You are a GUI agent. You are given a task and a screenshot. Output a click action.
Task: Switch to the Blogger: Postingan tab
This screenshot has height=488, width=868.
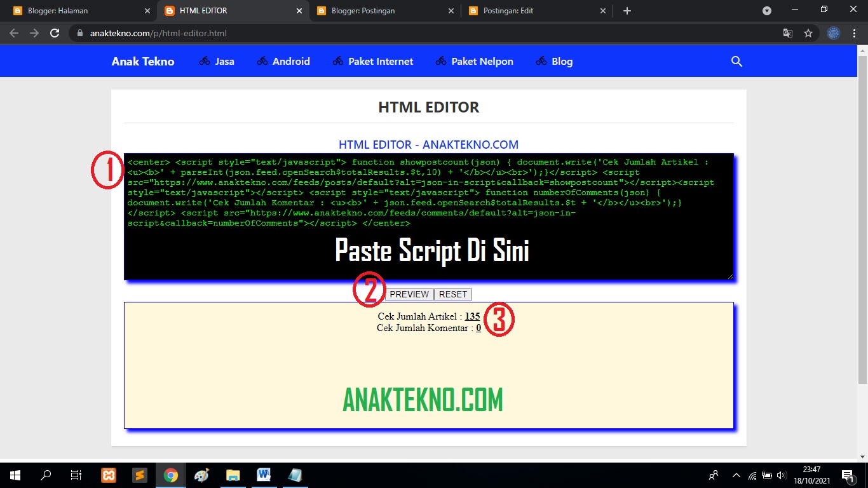[384, 11]
